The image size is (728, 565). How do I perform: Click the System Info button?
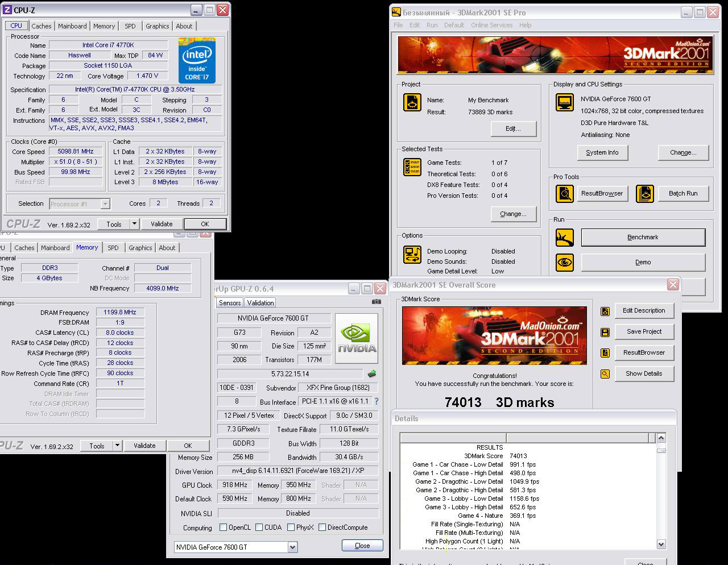602,153
